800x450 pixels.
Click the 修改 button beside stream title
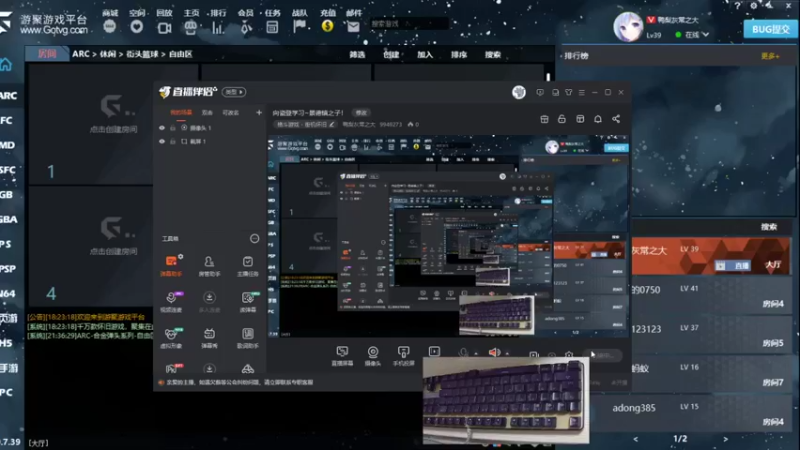click(361, 113)
